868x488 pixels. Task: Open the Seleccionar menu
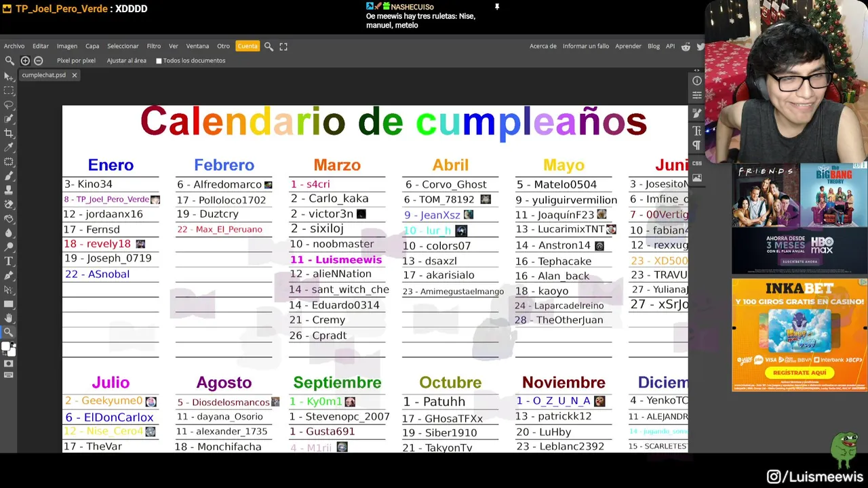[x=123, y=46]
